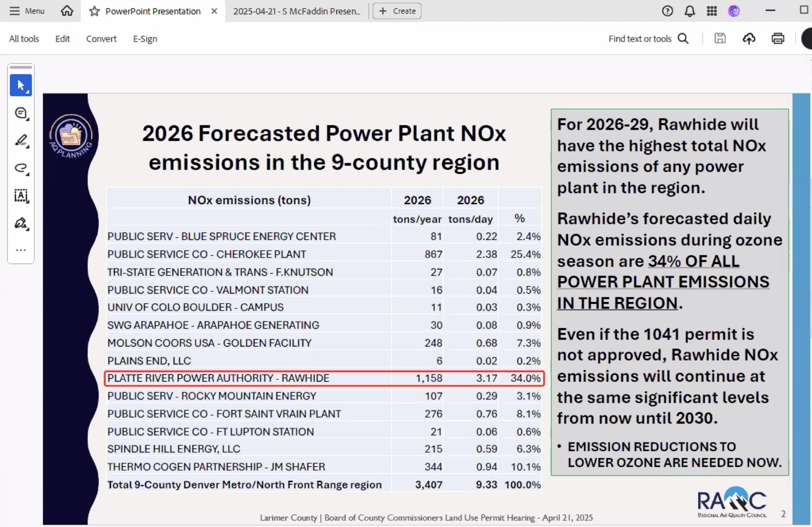Click 'SPINDLE HILL ENERGY, LLC' row
The width and height of the screenshot is (812, 527).
click(x=324, y=449)
